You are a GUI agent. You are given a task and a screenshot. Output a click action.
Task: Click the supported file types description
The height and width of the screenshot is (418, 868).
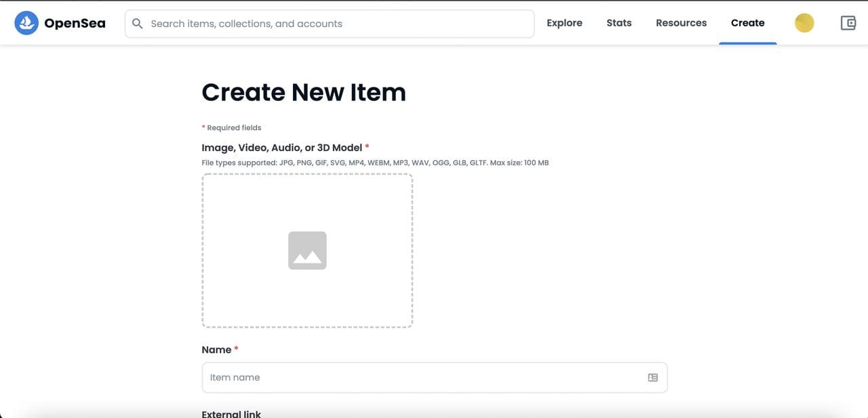tap(375, 163)
